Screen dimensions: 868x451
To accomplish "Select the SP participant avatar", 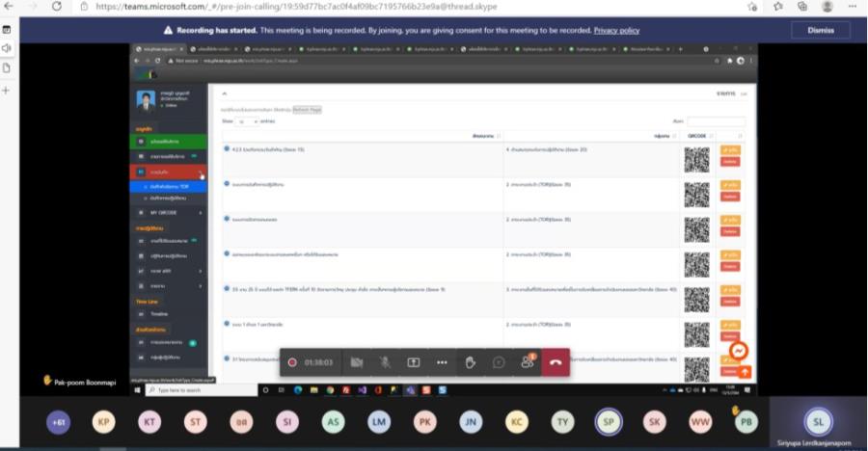I will (x=609, y=420).
